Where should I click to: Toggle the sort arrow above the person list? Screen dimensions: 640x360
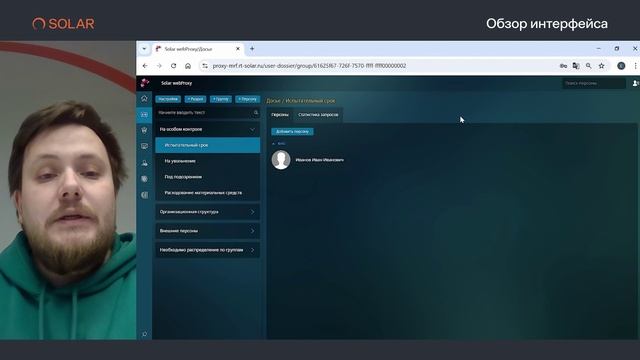(x=274, y=144)
